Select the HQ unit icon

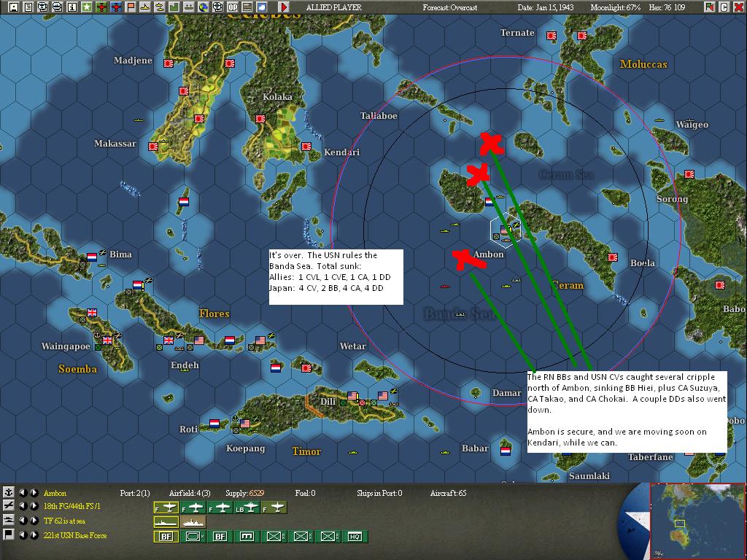tap(355, 537)
